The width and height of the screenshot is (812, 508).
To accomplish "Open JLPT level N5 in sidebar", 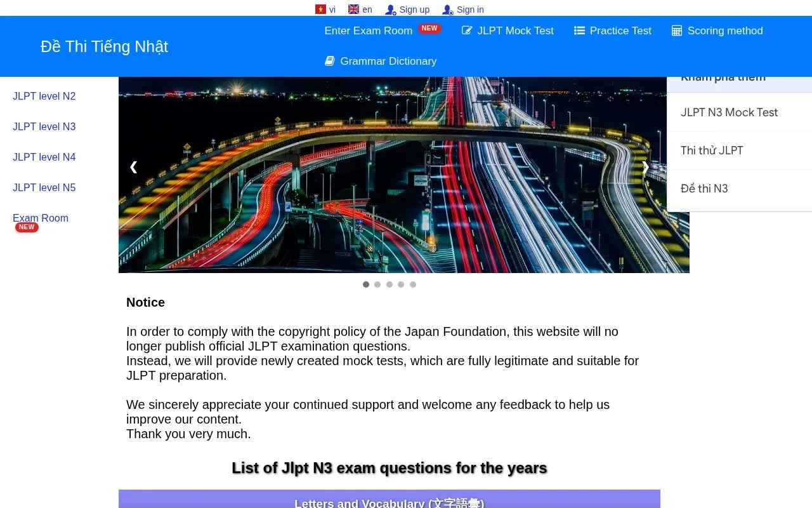I will tap(44, 187).
